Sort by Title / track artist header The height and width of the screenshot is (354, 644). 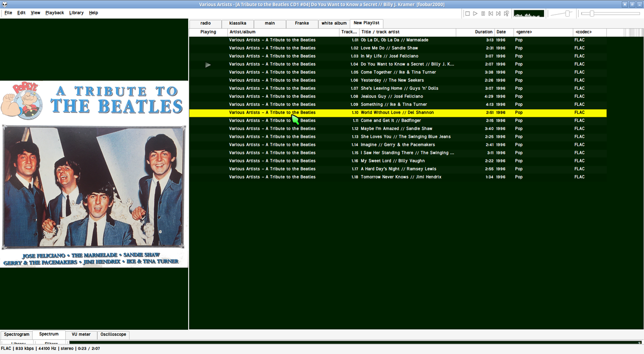pyautogui.click(x=408, y=32)
